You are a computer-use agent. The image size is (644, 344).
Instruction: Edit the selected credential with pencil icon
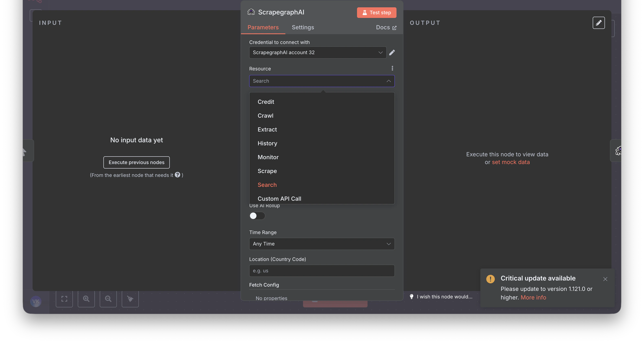392,53
